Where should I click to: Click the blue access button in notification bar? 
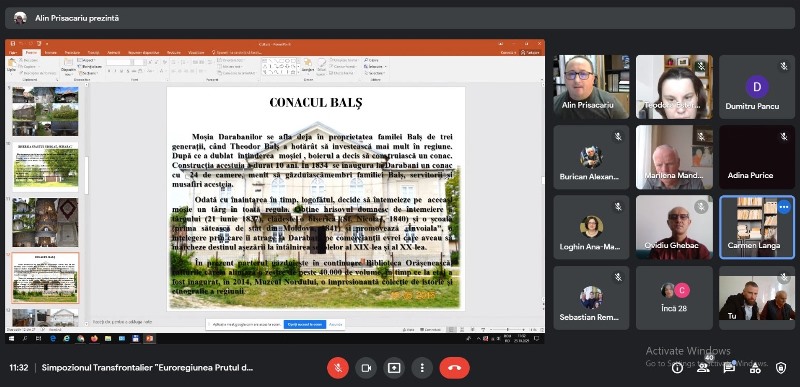pos(305,324)
